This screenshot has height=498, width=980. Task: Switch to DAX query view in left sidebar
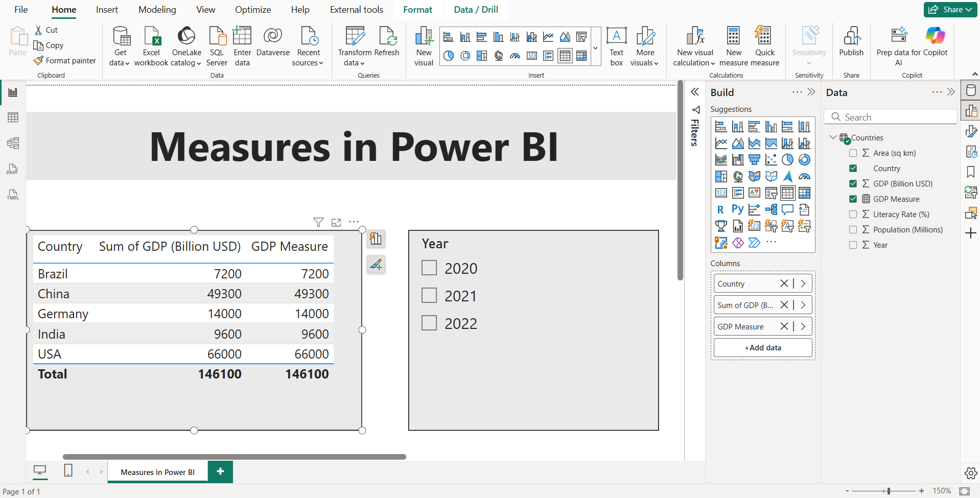12,169
